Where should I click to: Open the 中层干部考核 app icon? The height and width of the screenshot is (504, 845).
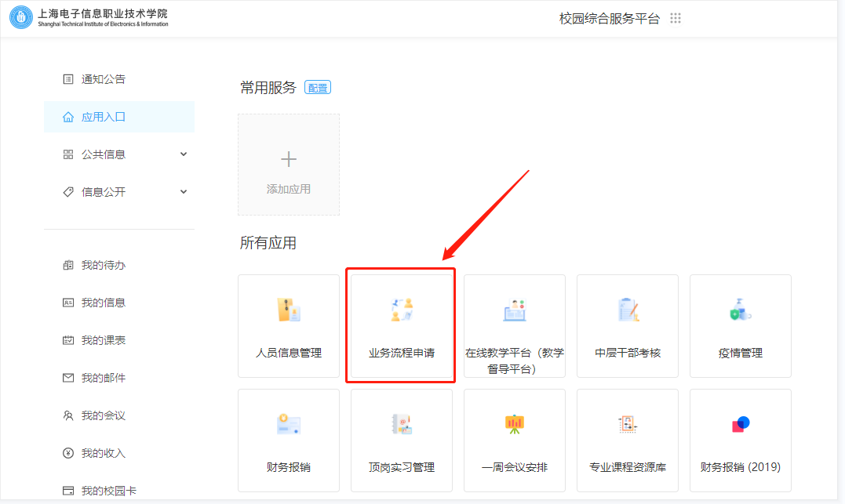coord(627,310)
